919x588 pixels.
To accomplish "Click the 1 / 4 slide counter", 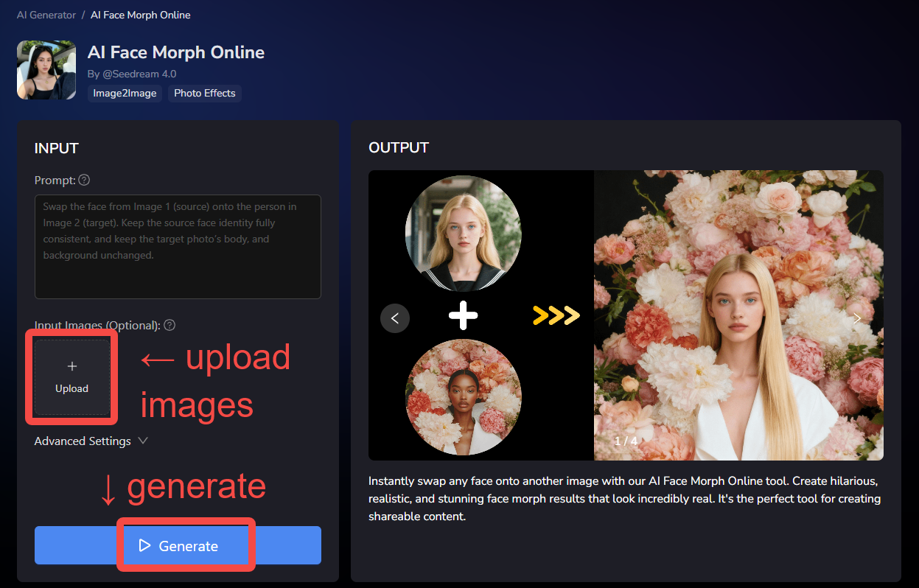I will coord(626,441).
